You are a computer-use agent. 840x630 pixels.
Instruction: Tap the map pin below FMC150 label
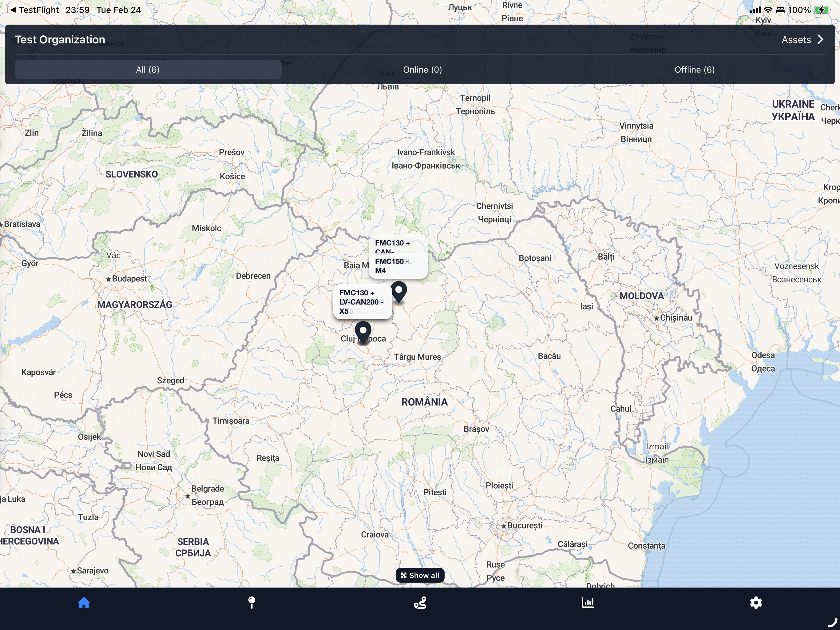(x=399, y=292)
